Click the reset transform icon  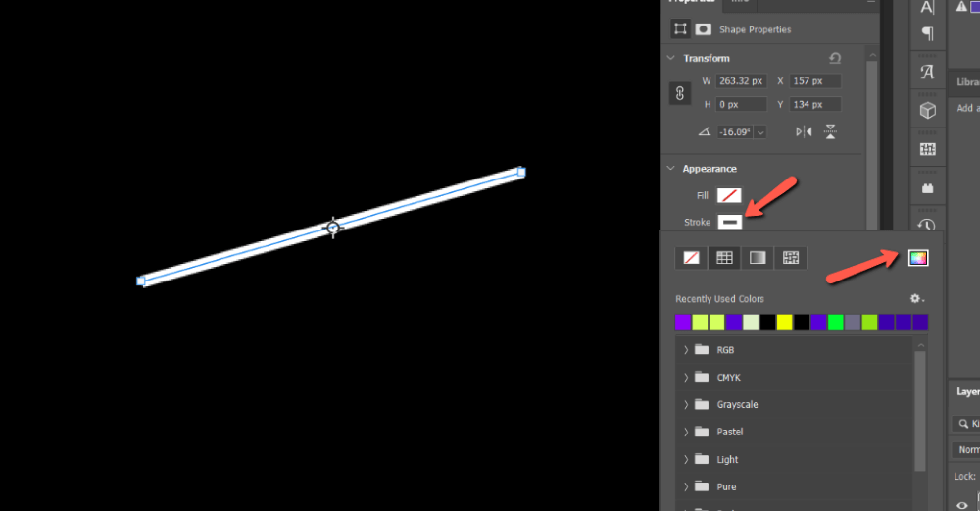(834, 59)
